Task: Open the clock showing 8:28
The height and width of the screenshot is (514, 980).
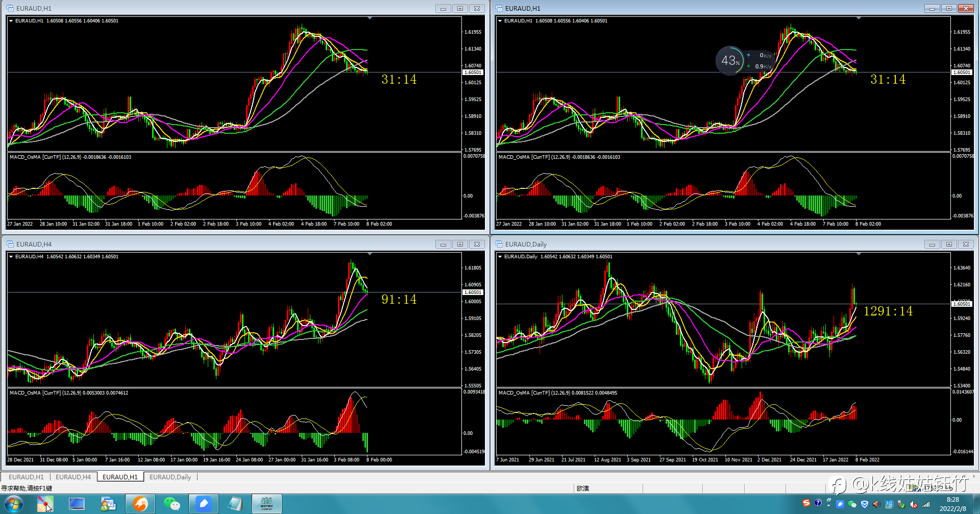Action: click(x=952, y=504)
